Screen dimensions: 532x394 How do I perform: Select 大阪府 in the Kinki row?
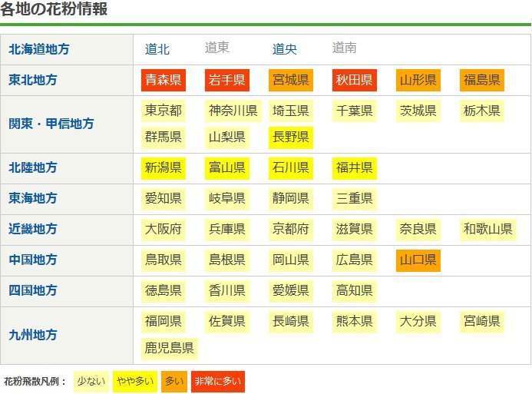[163, 229]
